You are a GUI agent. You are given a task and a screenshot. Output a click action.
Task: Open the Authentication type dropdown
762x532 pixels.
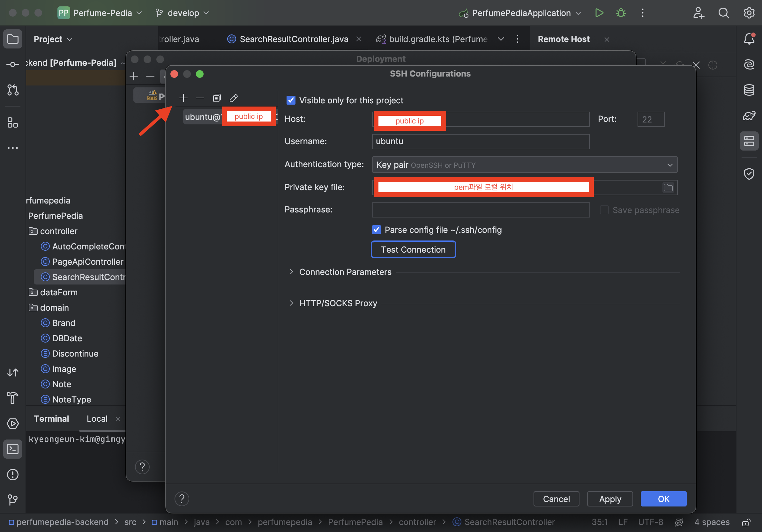click(x=524, y=165)
